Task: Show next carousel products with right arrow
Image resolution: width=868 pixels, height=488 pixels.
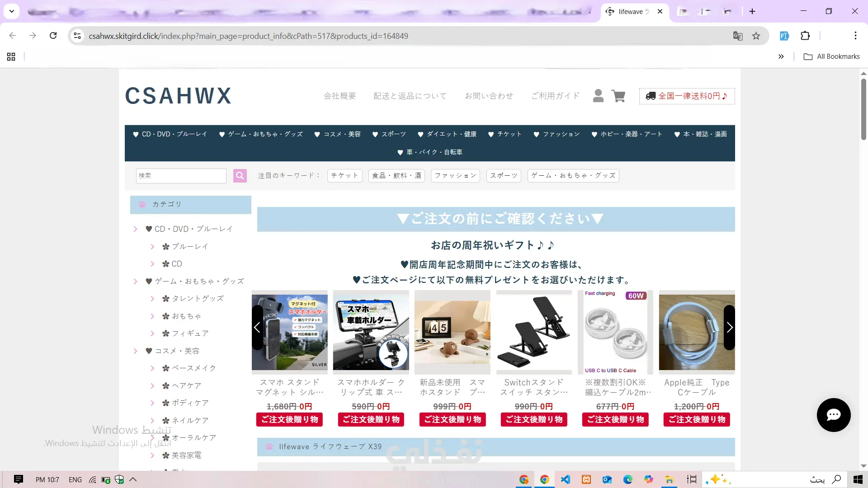Action: coord(729,327)
